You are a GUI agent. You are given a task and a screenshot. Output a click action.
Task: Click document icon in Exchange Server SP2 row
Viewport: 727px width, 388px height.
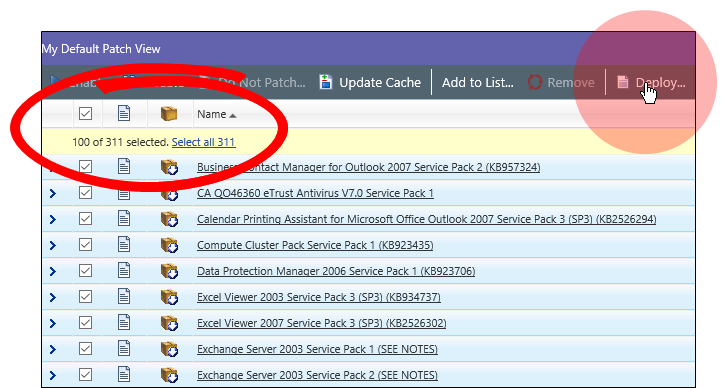tap(124, 374)
